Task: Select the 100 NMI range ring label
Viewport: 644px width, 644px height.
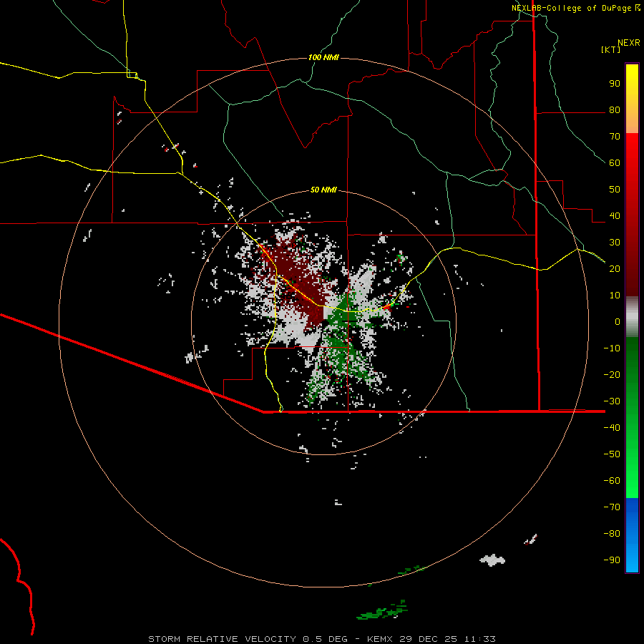Action: click(323, 57)
